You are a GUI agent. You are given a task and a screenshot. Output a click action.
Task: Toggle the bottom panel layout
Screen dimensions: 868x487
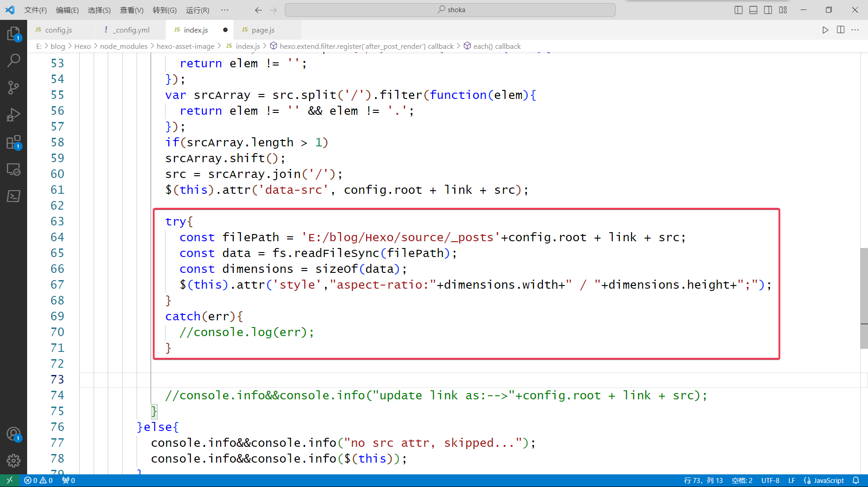pyautogui.click(x=753, y=10)
